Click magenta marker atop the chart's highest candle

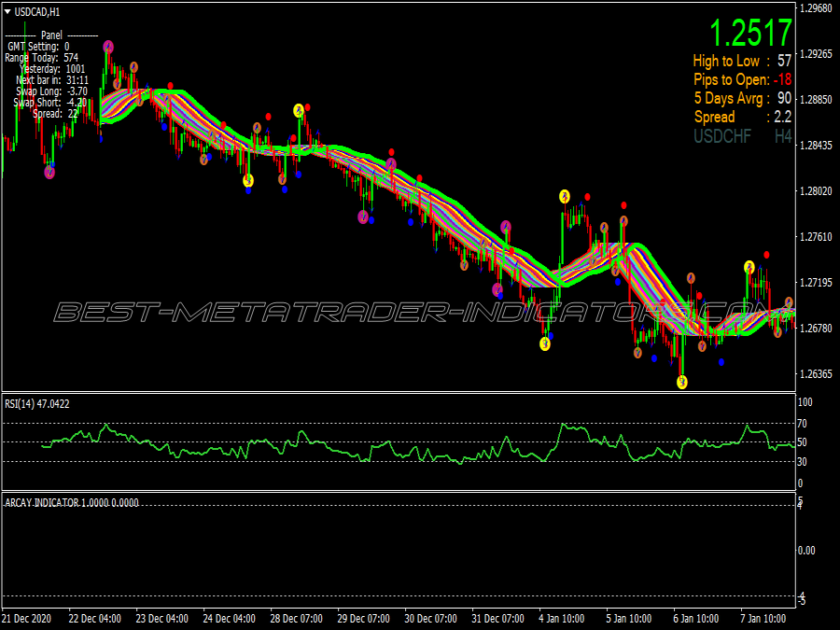coord(109,47)
